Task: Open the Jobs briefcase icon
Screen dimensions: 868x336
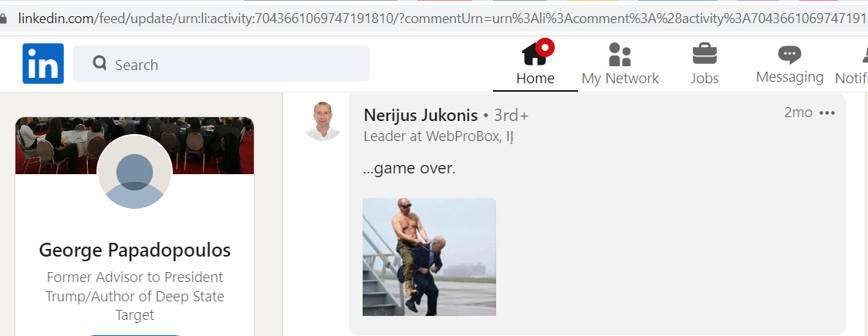Action: point(704,54)
